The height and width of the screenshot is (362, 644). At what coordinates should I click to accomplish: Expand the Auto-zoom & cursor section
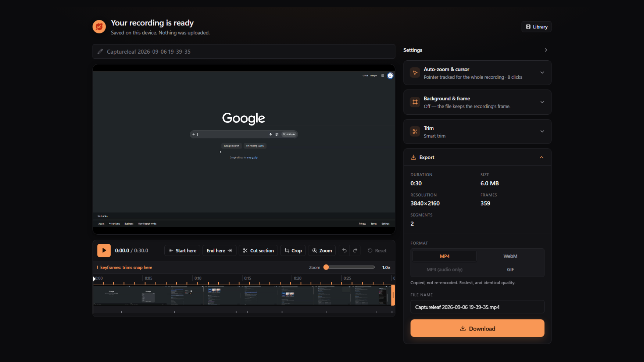[x=542, y=73]
